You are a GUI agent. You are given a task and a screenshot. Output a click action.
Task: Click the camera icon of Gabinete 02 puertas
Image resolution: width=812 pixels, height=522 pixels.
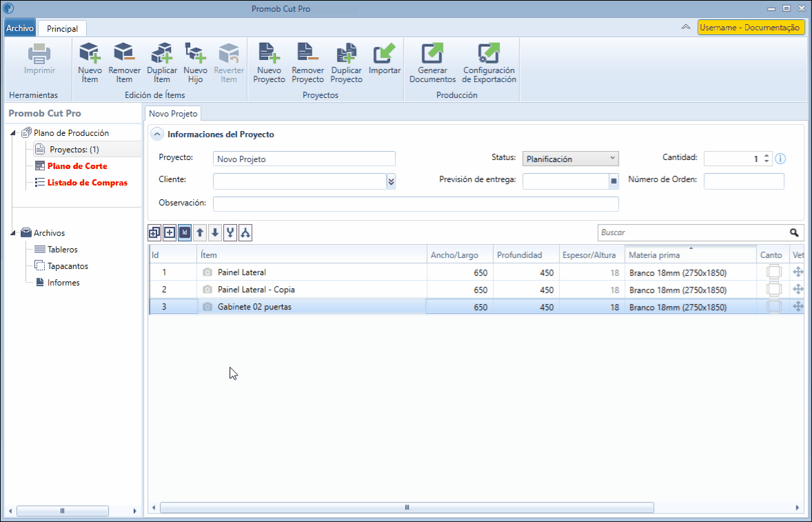pos(207,307)
